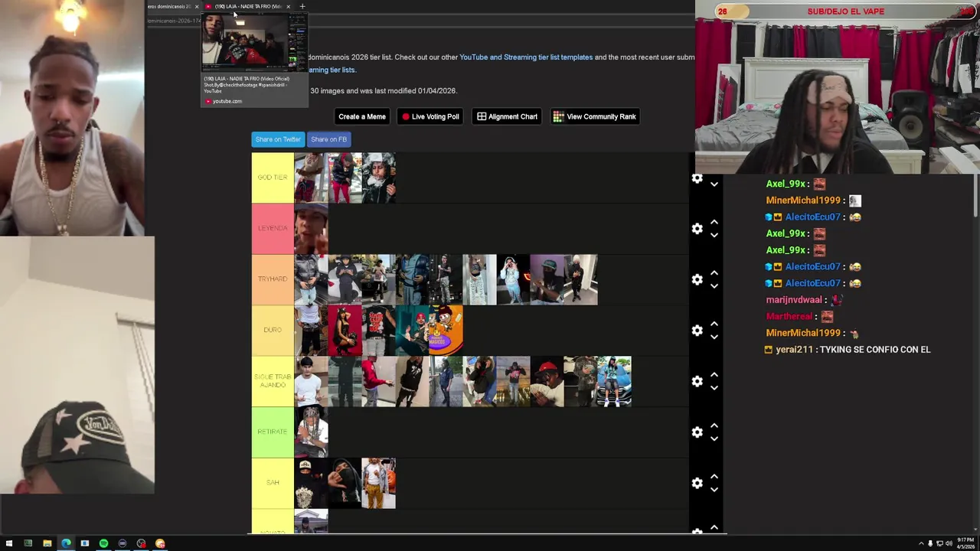
Task: Select the last image in TRYHARD row
Action: [580, 279]
